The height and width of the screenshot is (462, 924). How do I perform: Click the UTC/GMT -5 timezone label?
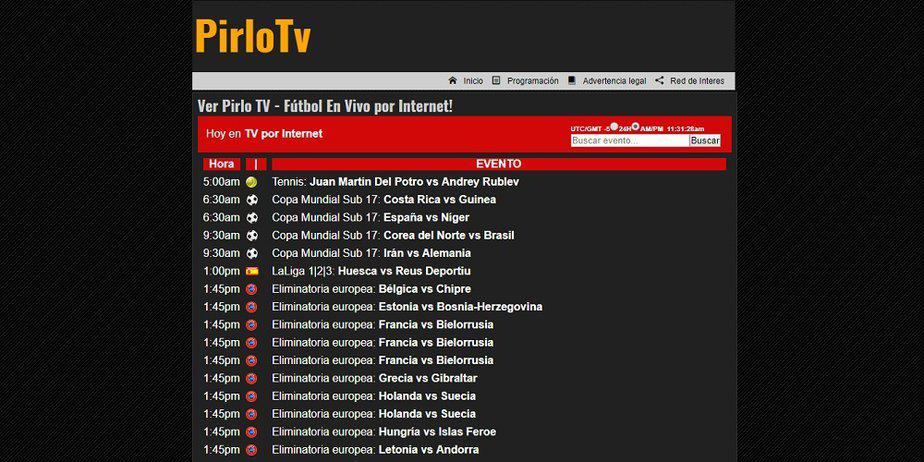pyautogui.click(x=589, y=129)
